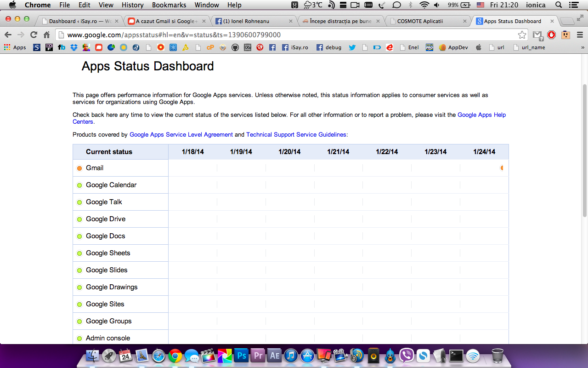Open Photoshop from the Dock
This screenshot has height=368, width=588.
[241, 356]
